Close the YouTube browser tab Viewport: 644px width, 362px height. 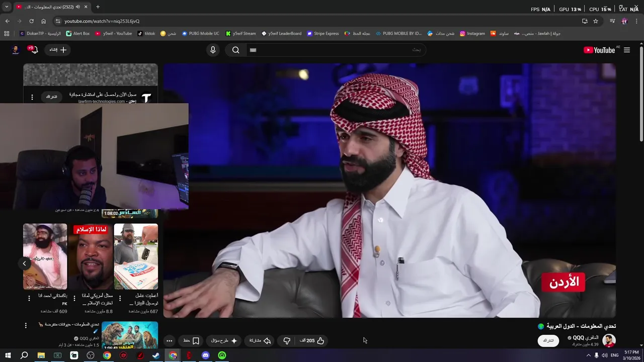pos(86,7)
